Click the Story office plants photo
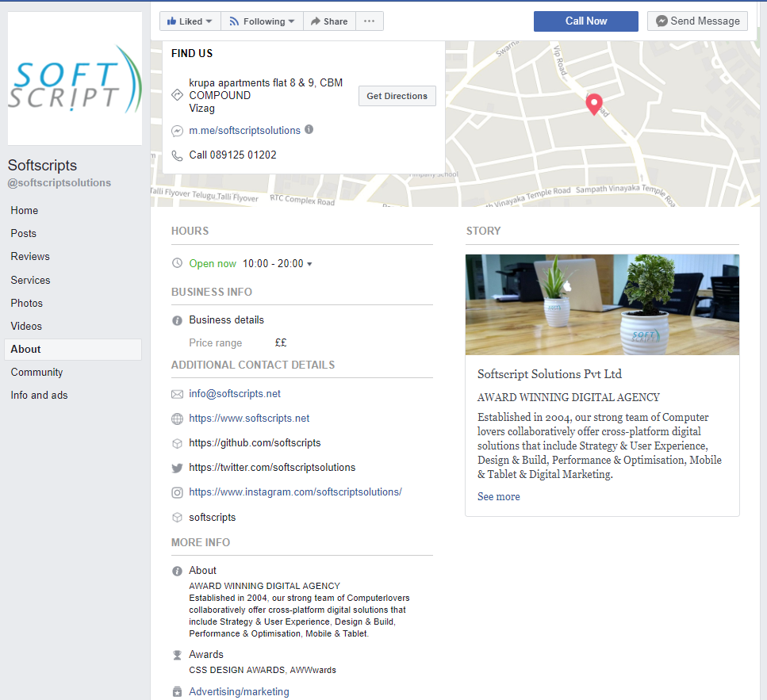767x700 pixels. click(x=602, y=304)
